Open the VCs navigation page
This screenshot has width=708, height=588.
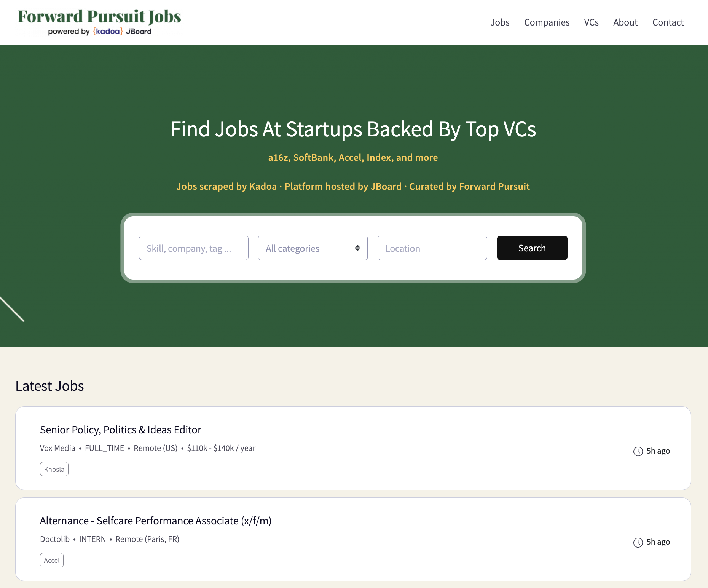coord(591,22)
